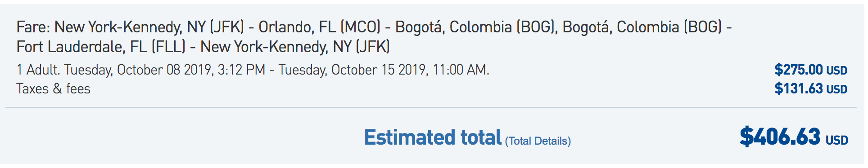868x168 pixels.
Task: Click the USD label beside $406.63
Action: [836, 141]
